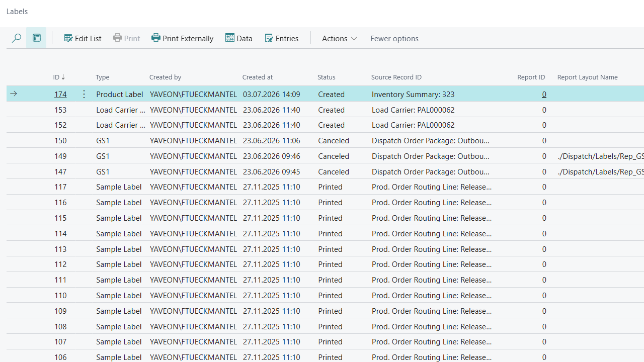Click the Report ID column header
This screenshot has width=644, height=362.
pyautogui.click(x=531, y=77)
